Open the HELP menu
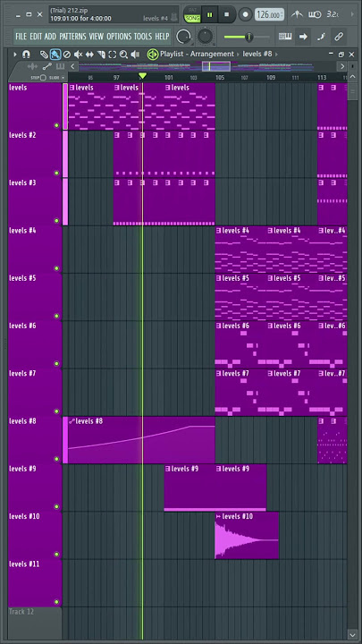362x644 pixels. click(x=162, y=37)
